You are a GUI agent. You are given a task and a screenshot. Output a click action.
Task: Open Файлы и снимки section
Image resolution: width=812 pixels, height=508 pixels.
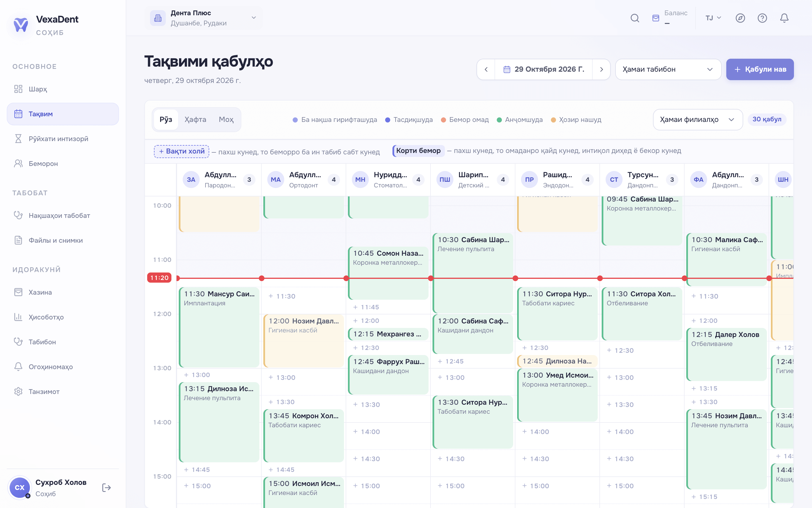pos(63,240)
